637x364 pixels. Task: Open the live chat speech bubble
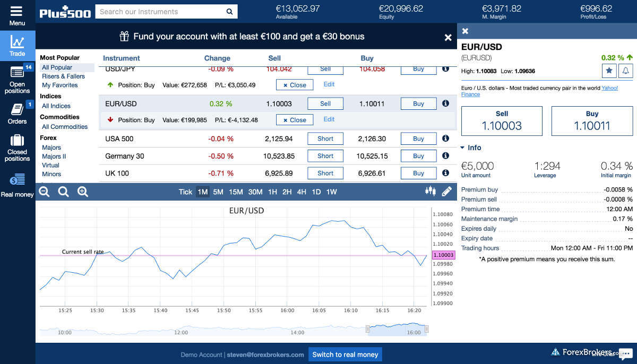click(626, 354)
